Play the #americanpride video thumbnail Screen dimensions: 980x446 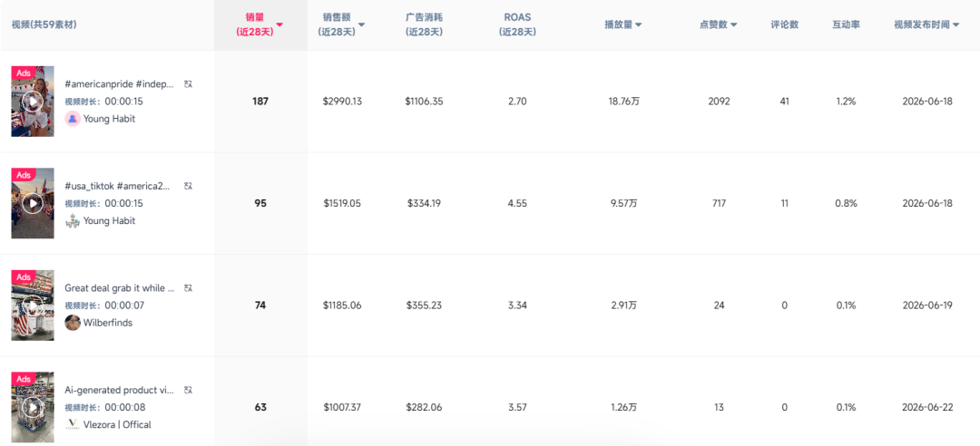tap(33, 102)
